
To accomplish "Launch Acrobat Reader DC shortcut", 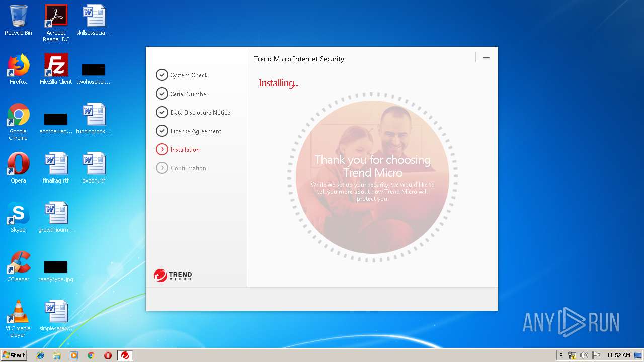I will pyautogui.click(x=56, y=23).
